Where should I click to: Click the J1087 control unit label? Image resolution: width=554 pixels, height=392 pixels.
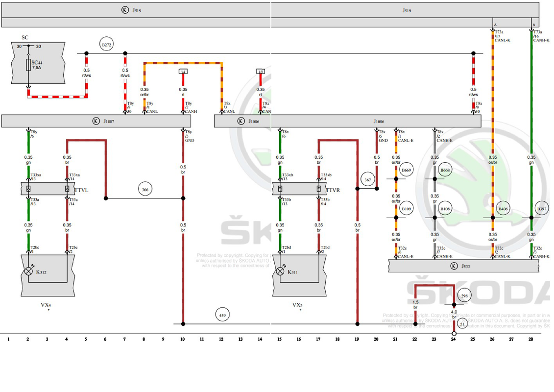[x=109, y=121]
